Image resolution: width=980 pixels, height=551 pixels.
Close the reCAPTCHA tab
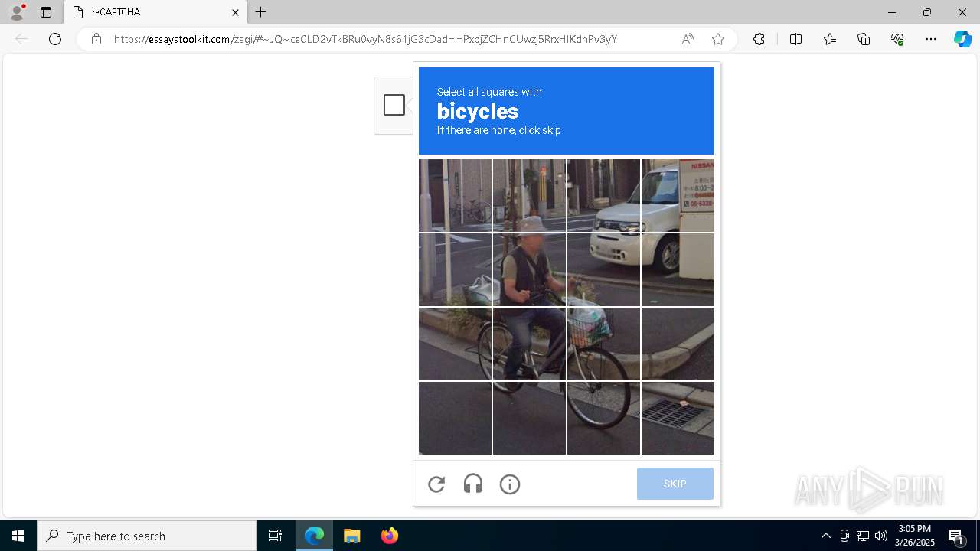[x=235, y=12]
